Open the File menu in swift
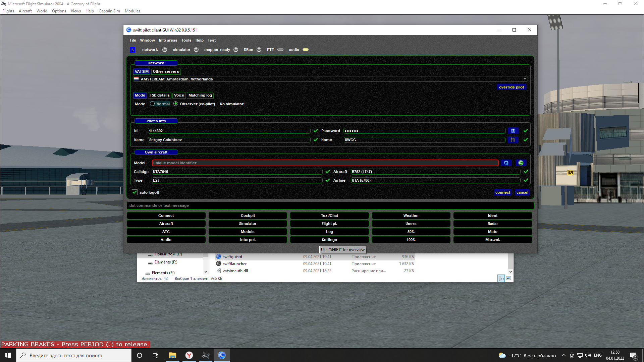The width and height of the screenshot is (644, 362). [x=133, y=40]
